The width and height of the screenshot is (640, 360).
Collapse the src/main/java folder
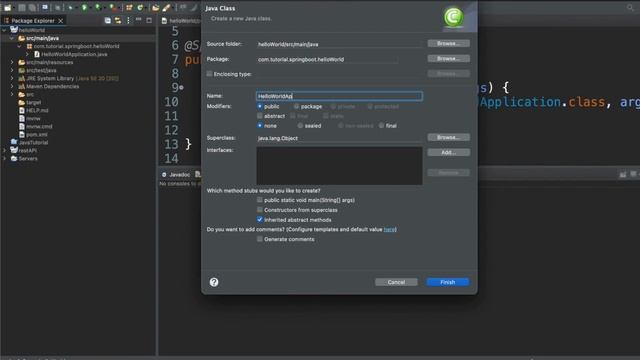pos(12,38)
